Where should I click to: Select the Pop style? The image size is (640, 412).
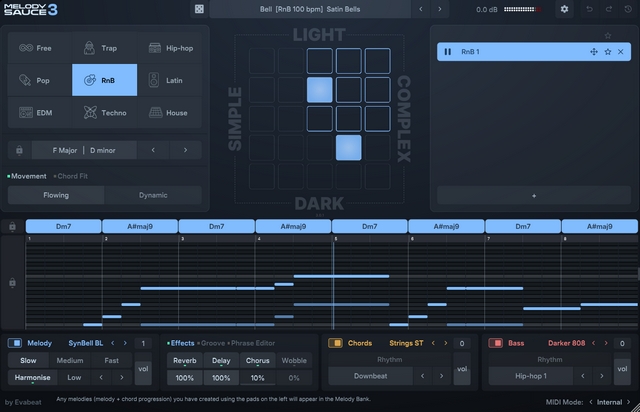40,80
